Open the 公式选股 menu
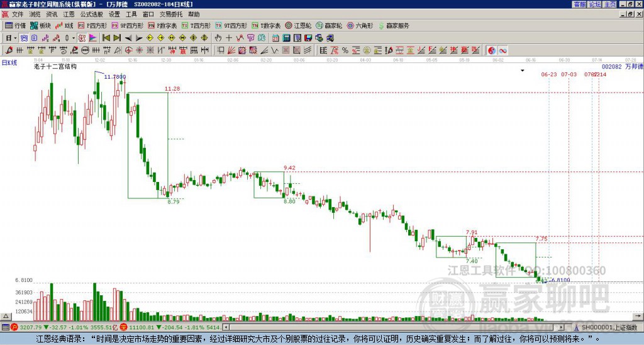The height and width of the screenshot is (345, 644). (x=92, y=14)
